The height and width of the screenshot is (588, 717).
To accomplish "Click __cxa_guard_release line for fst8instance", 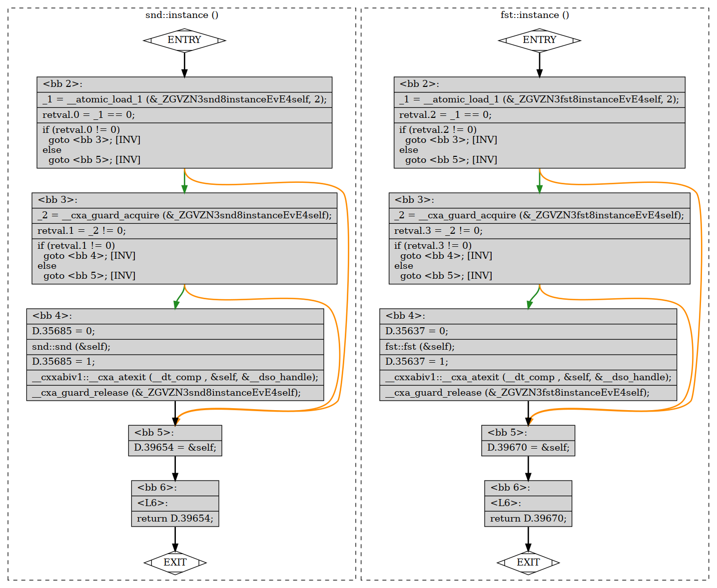I will (528, 393).
